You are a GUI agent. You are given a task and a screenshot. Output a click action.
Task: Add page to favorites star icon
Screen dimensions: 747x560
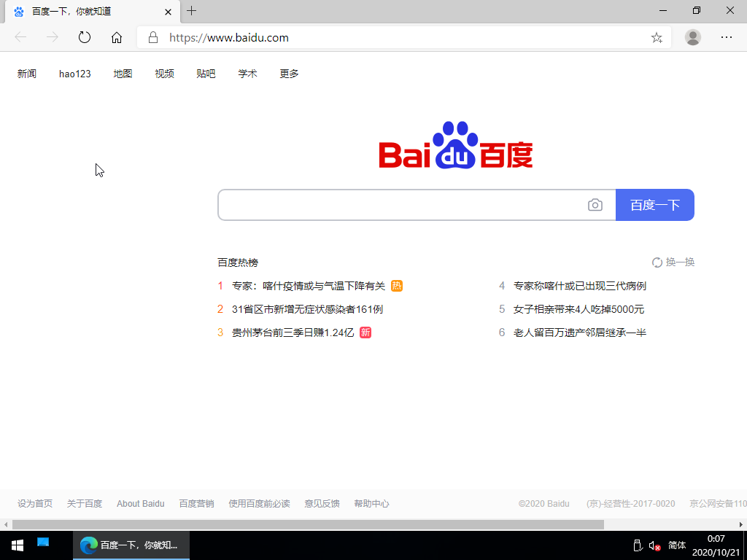tap(657, 38)
